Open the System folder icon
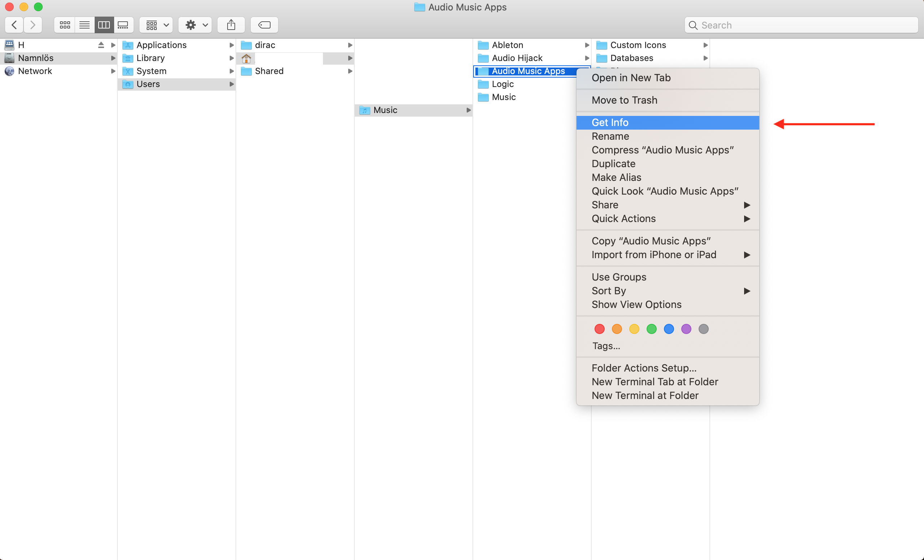This screenshot has width=924, height=560. 128,71
